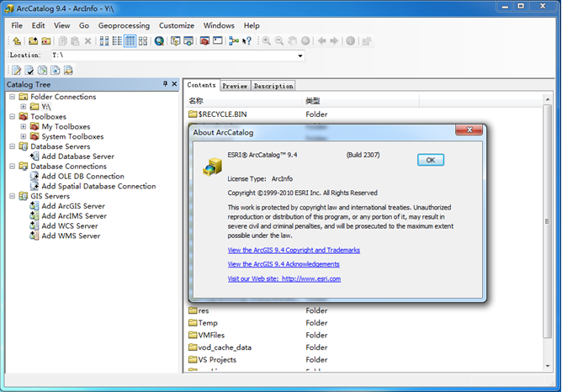
Task: Switch to Details view icon
Action: point(130,40)
